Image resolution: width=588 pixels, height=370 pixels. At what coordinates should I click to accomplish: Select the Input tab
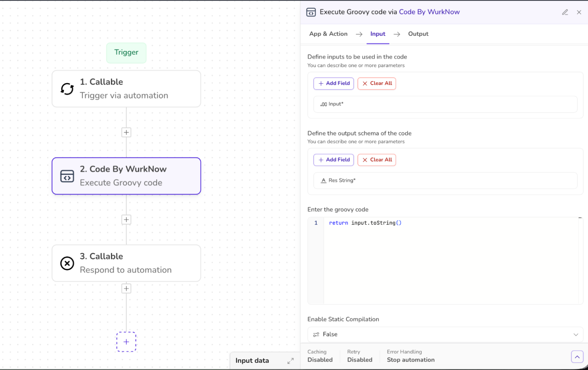(x=378, y=34)
